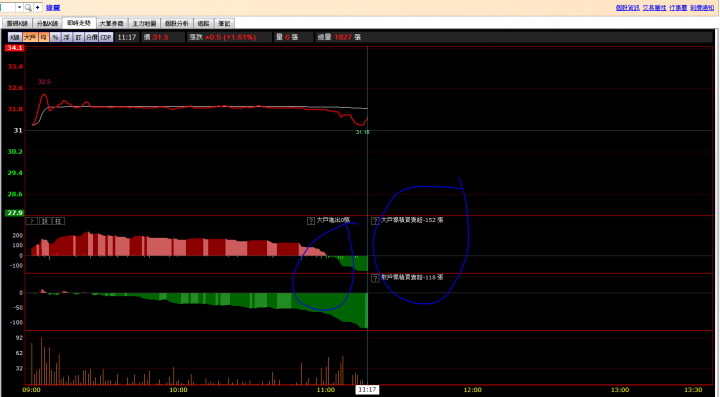Open the 到價通知 link

tap(702, 8)
